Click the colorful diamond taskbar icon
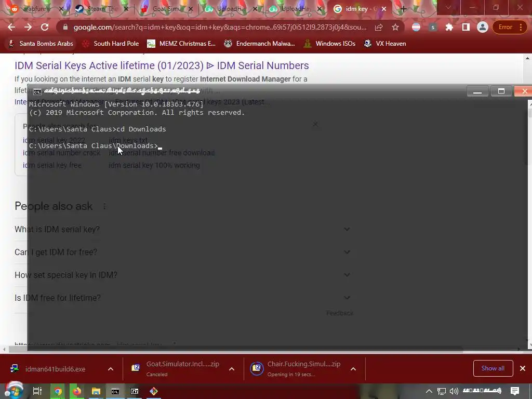Viewport: 532px width, 399px height. point(154,391)
